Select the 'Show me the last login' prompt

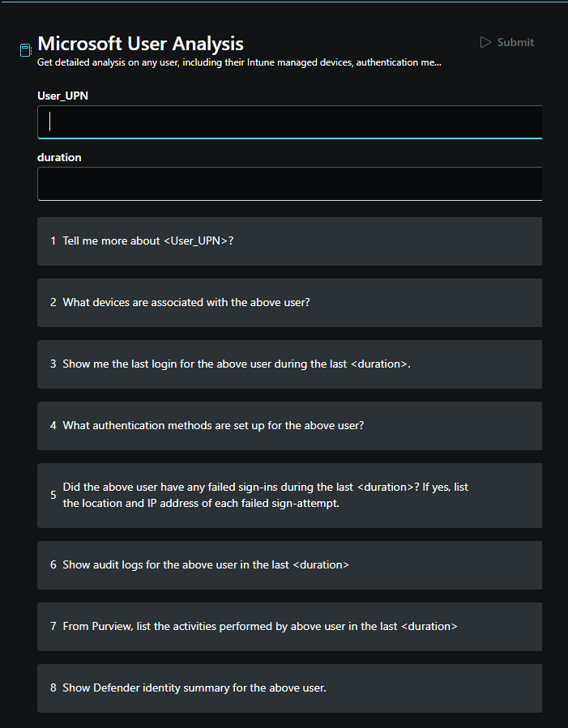click(x=290, y=364)
